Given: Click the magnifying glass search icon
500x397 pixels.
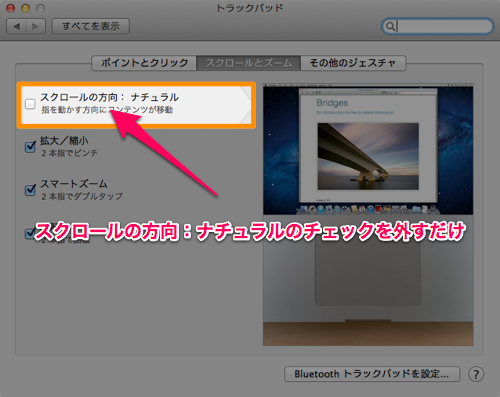Looking at the screenshot, I should [390, 26].
